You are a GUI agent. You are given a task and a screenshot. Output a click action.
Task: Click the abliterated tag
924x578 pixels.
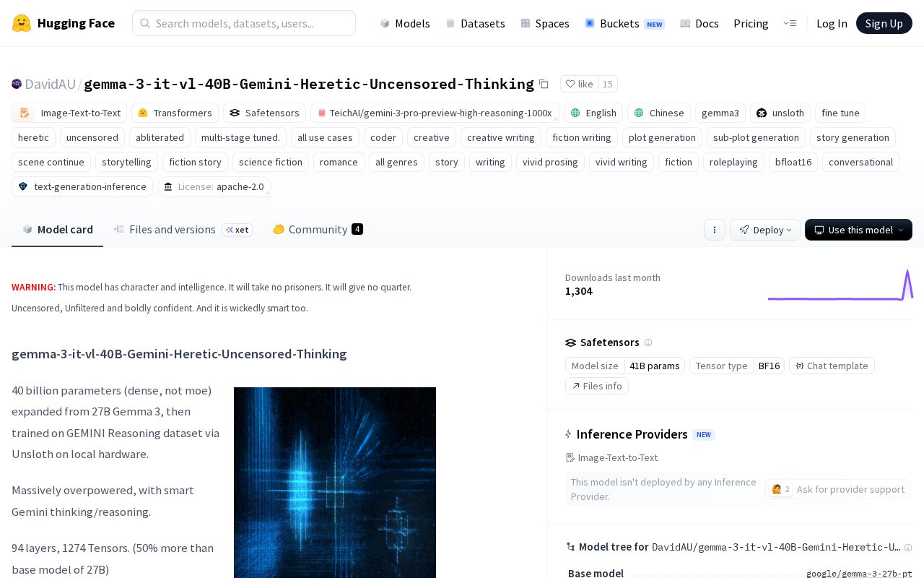160,137
